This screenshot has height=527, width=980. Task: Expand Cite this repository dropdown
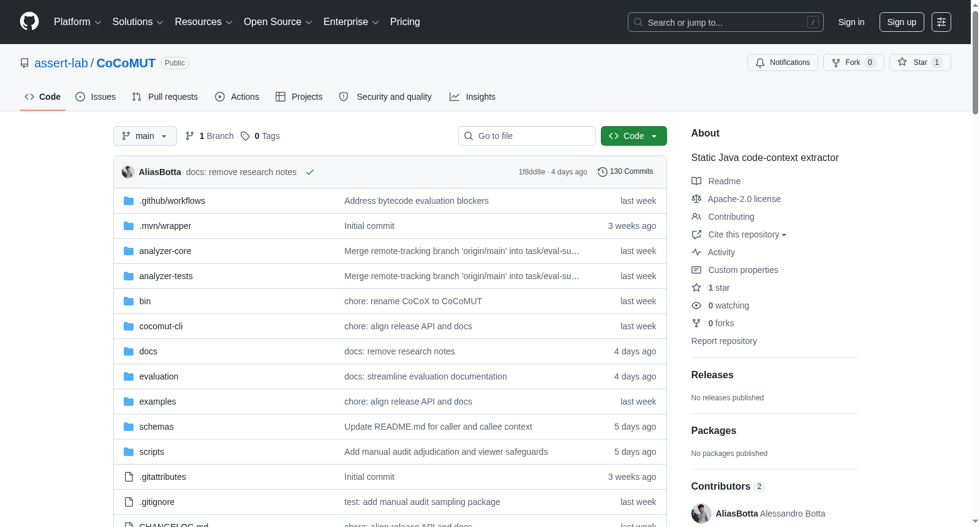click(x=747, y=234)
